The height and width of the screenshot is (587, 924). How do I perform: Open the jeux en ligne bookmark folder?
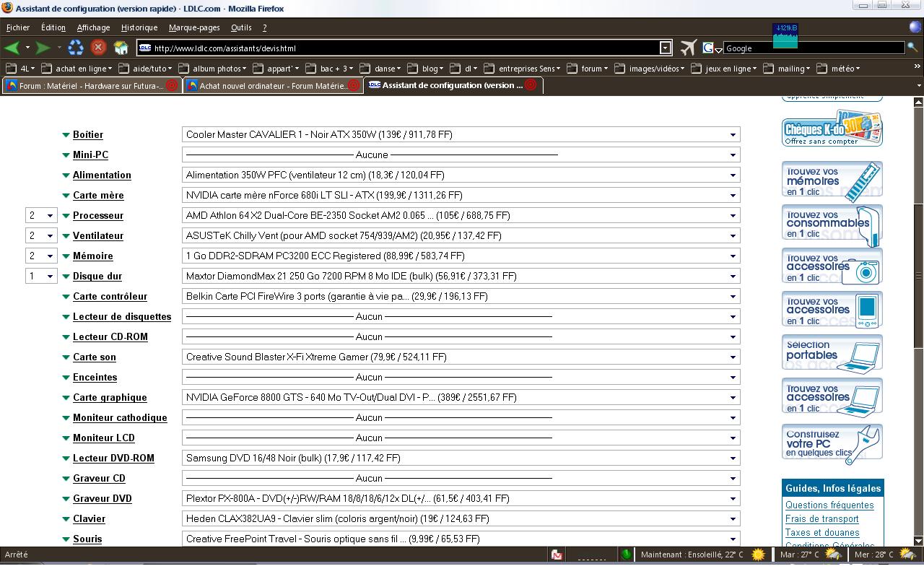[x=724, y=69]
